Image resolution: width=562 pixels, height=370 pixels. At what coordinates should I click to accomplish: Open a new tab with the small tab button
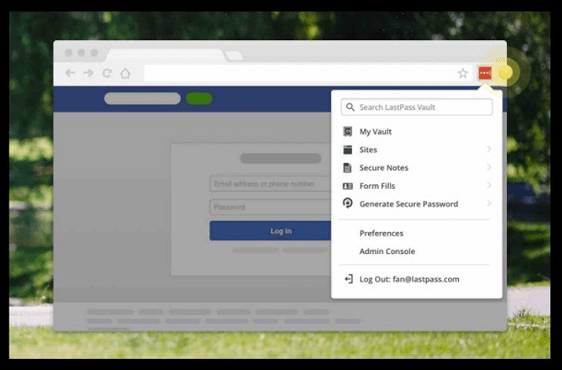[x=234, y=56]
